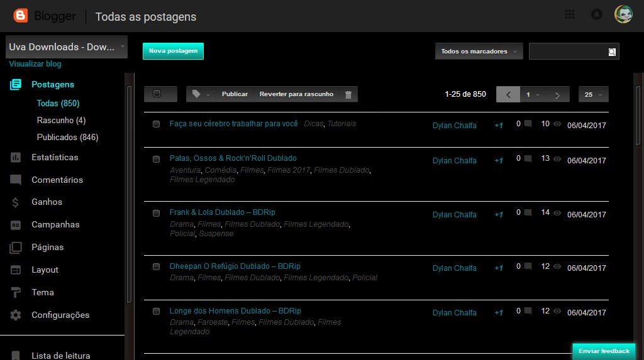Open Estatísticas from the sidebar
Image resolution: width=644 pixels, height=360 pixels.
click(55, 157)
